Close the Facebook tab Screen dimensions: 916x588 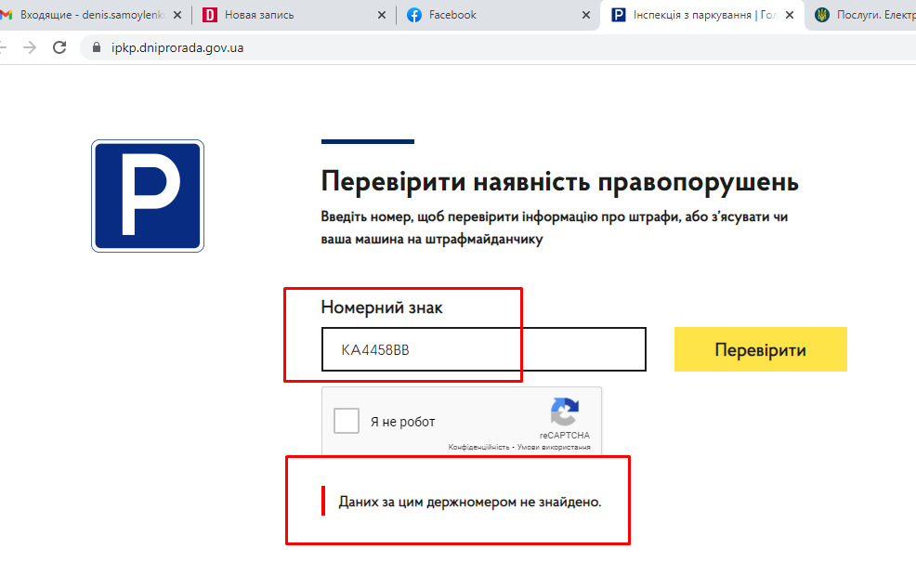[586, 15]
